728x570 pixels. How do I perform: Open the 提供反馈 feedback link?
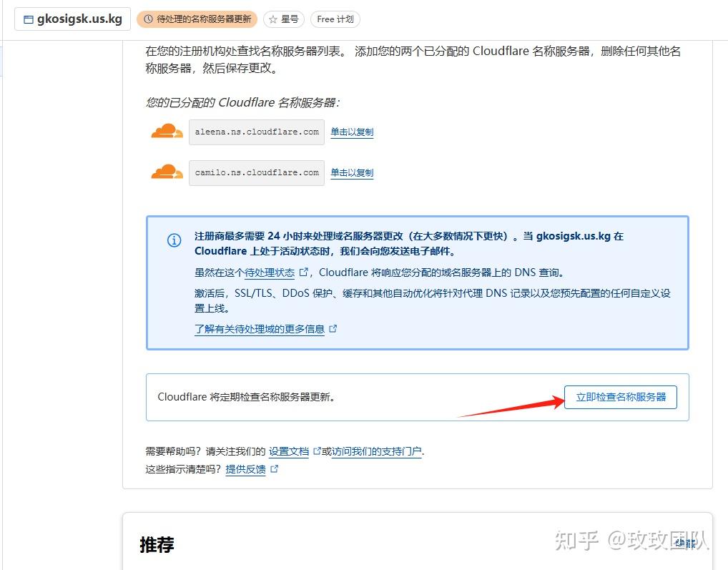246,470
